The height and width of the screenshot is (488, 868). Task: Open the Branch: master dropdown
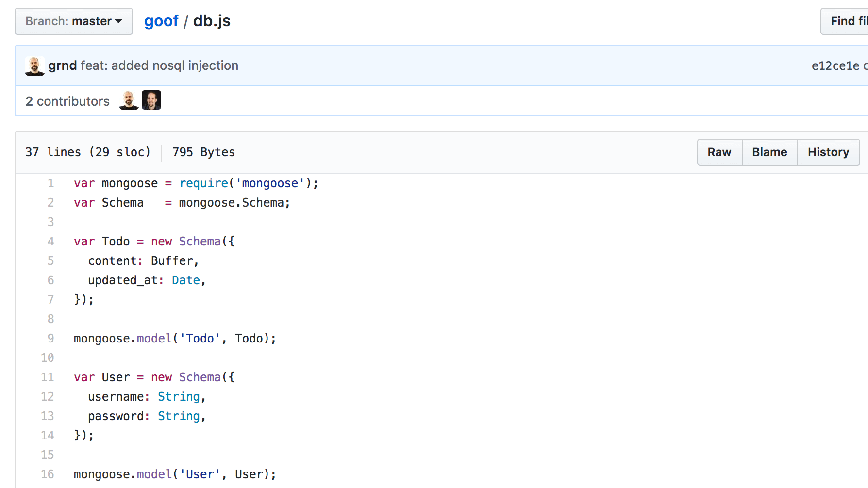73,21
